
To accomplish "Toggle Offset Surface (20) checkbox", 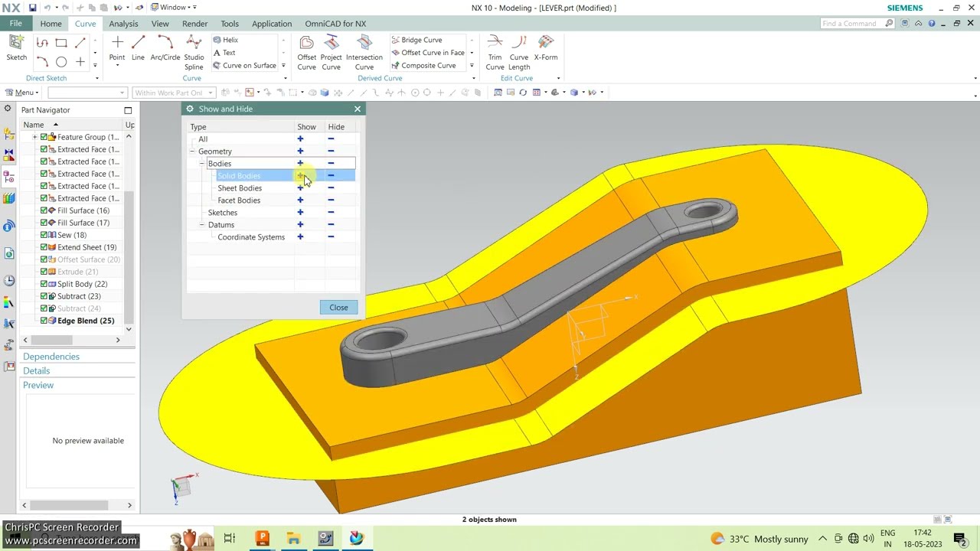I will click(x=44, y=259).
